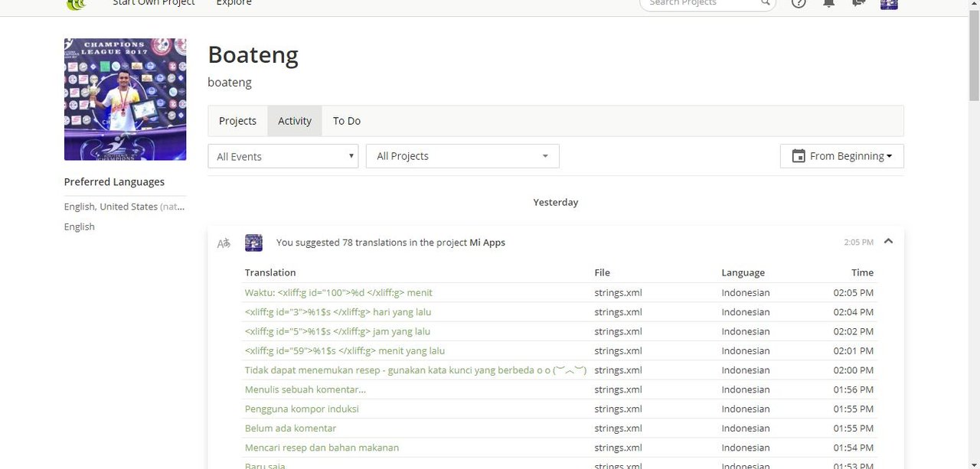This screenshot has height=469, width=980.
Task: Open the From Beginning date dropdown
Action: pyautogui.click(x=841, y=156)
